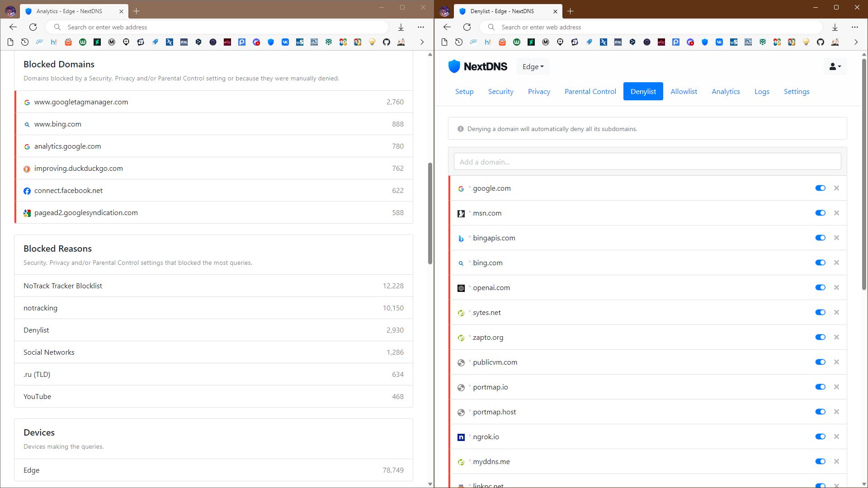Go back in the Analytics window

pos(13,27)
